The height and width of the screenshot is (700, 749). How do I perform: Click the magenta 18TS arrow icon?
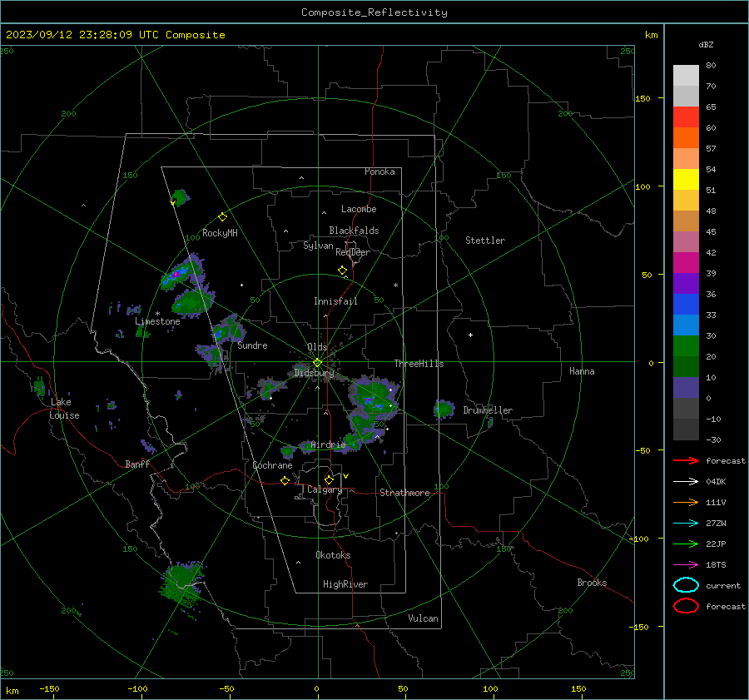pos(686,565)
